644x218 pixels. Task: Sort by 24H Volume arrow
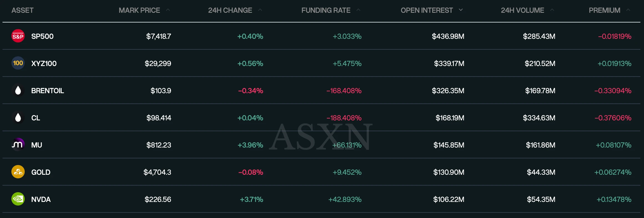point(552,10)
